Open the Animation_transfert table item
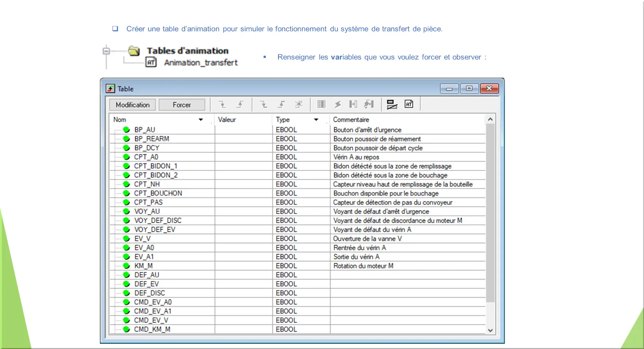This screenshot has height=349, width=644. [201, 63]
